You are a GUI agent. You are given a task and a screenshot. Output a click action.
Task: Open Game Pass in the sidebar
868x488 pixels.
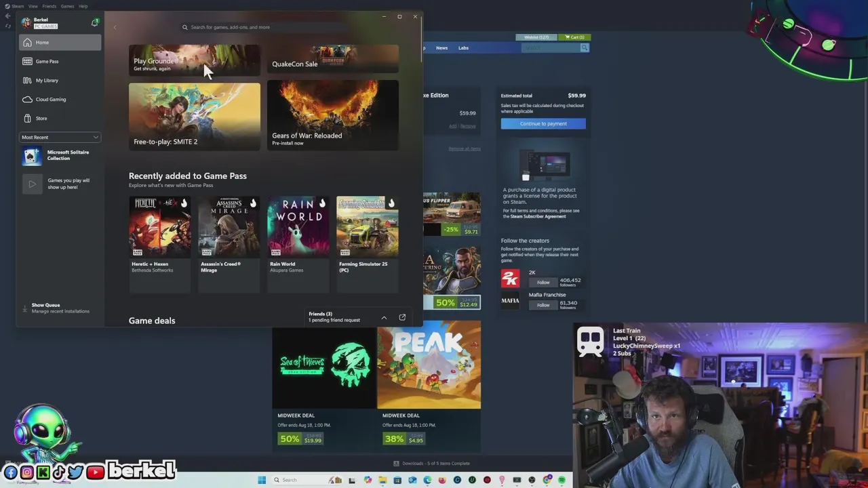60,62
